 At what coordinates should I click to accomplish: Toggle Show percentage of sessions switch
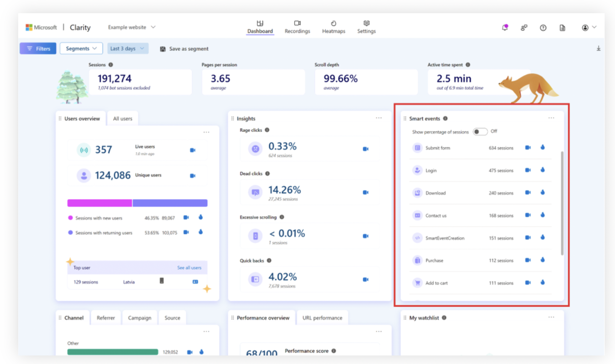tap(480, 131)
